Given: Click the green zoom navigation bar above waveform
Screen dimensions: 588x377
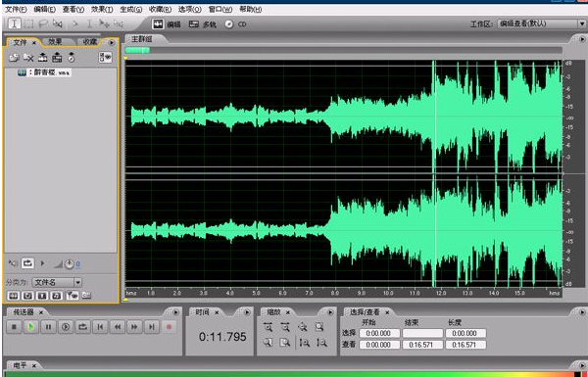Looking at the screenshot, I should 137,50.
